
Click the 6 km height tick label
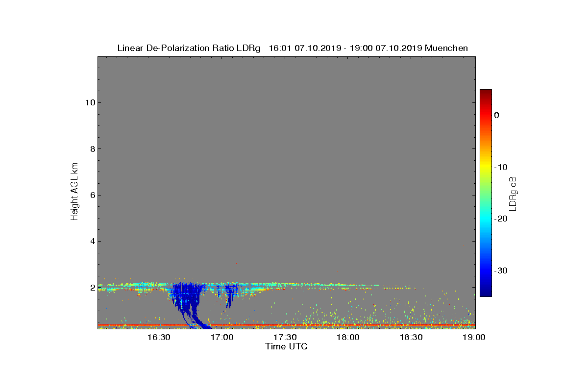92,195
